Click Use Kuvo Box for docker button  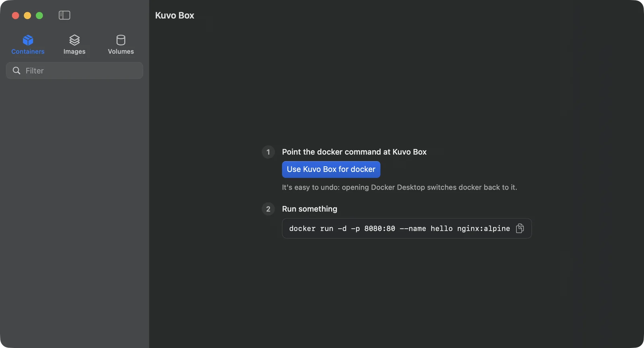pyautogui.click(x=331, y=169)
